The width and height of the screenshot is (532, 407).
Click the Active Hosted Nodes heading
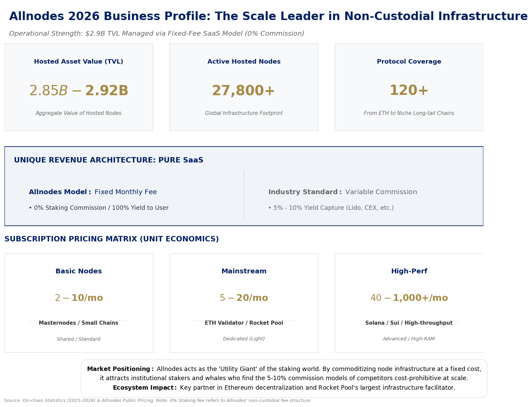coord(244,62)
